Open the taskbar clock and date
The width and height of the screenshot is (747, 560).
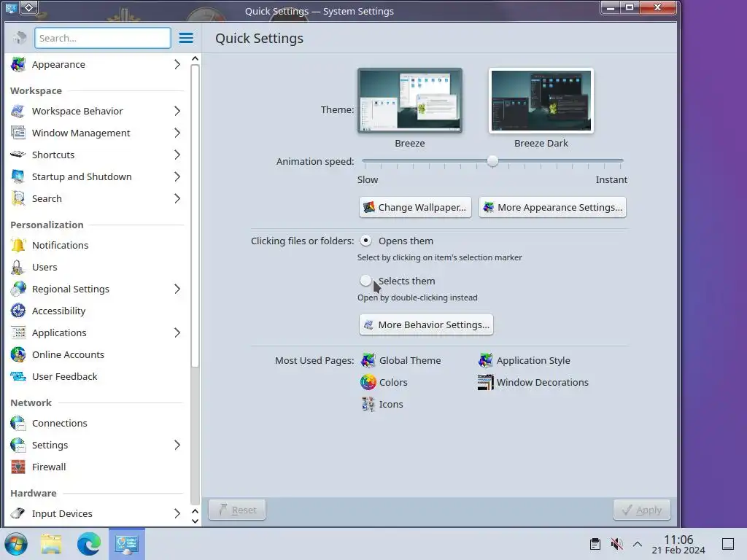pyautogui.click(x=678, y=544)
